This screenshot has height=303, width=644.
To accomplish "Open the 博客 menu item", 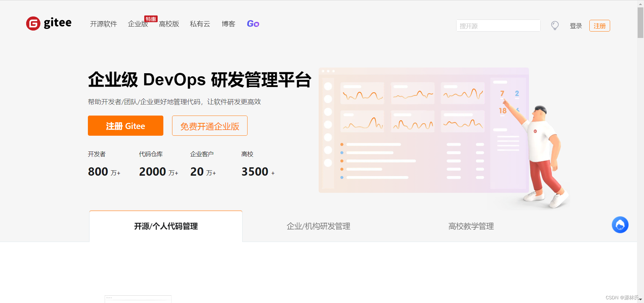I will 228,24.
